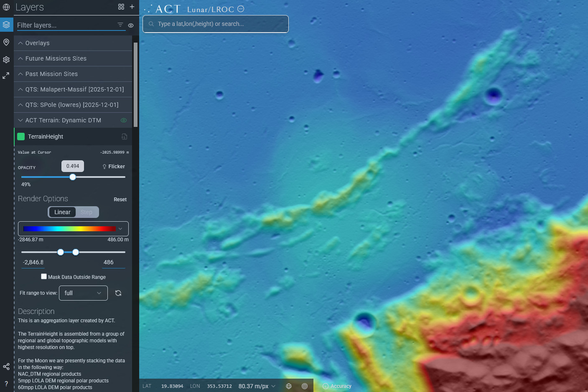The image size is (588, 392).
Task: Open the settings gear in the sidebar
Action: point(6,60)
